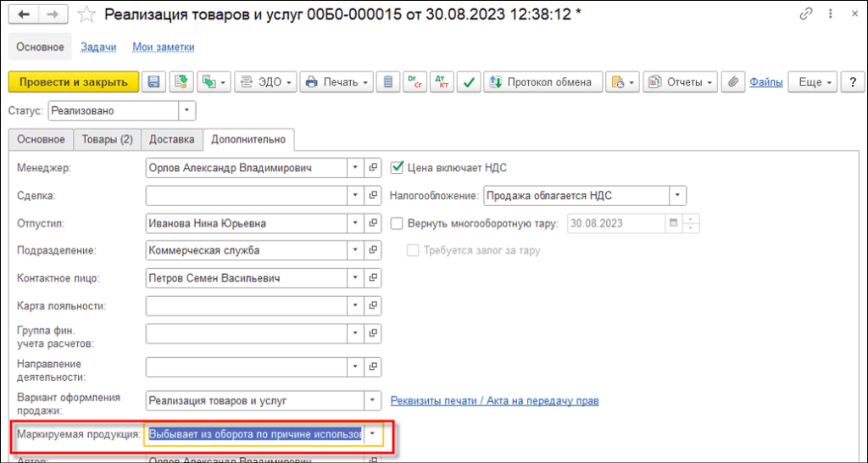Open the Печать print menu
This screenshot has width=868, height=463.
[x=337, y=82]
